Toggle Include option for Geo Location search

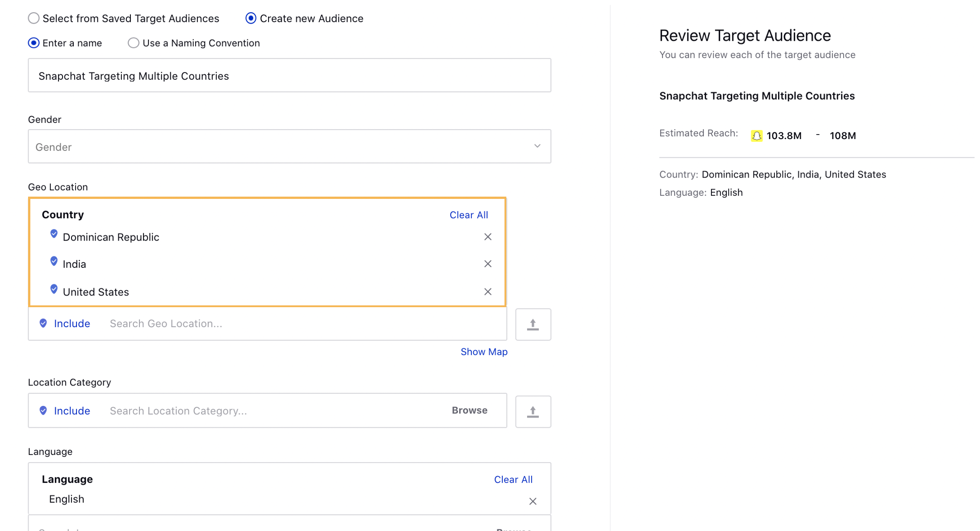[x=72, y=323]
